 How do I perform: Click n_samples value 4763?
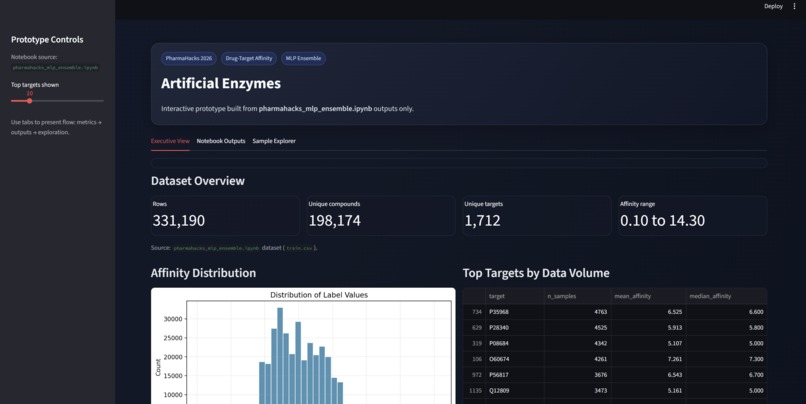[x=577, y=312]
